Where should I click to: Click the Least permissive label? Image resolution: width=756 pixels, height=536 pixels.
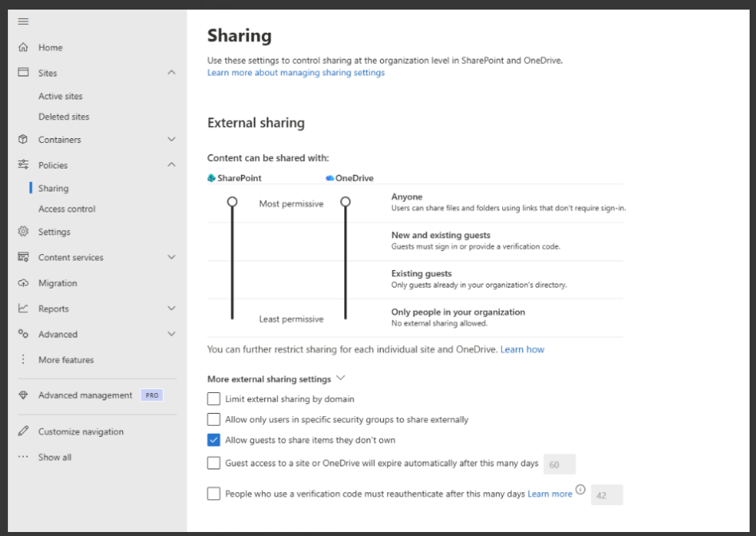[x=291, y=319]
